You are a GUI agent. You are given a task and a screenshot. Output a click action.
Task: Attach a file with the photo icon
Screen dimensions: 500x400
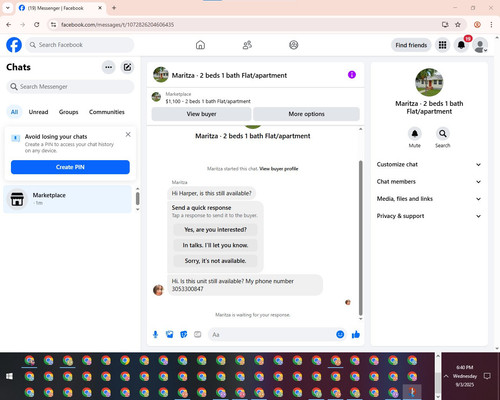click(170, 334)
